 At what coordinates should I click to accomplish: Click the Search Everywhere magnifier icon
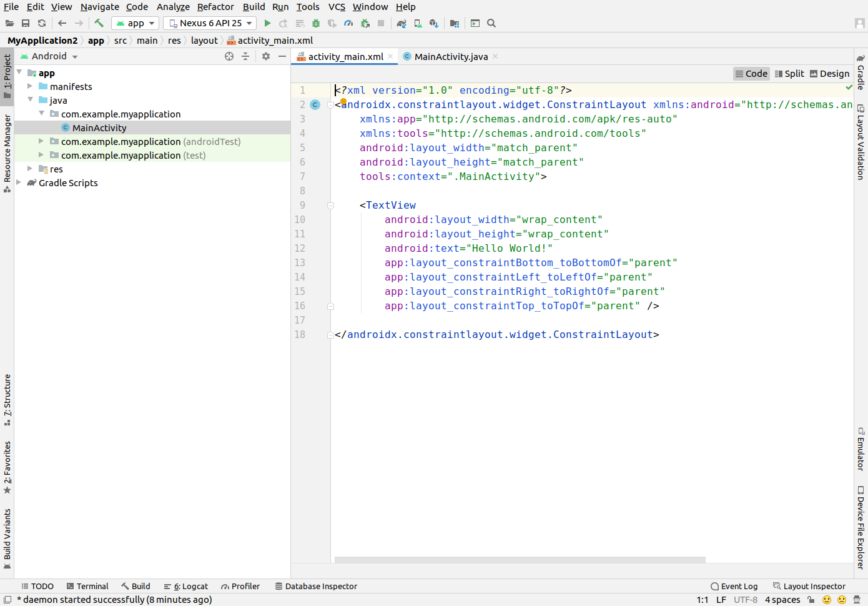491,23
